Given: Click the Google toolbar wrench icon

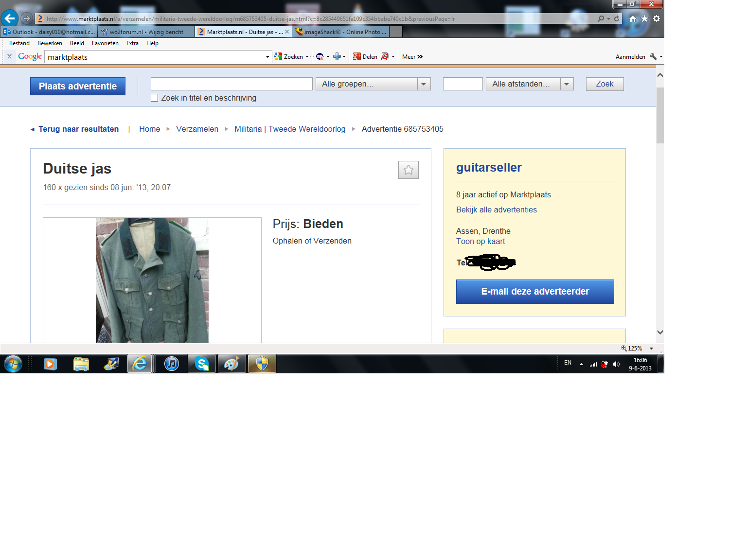Looking at the screenshot, I should pos(653,56).
